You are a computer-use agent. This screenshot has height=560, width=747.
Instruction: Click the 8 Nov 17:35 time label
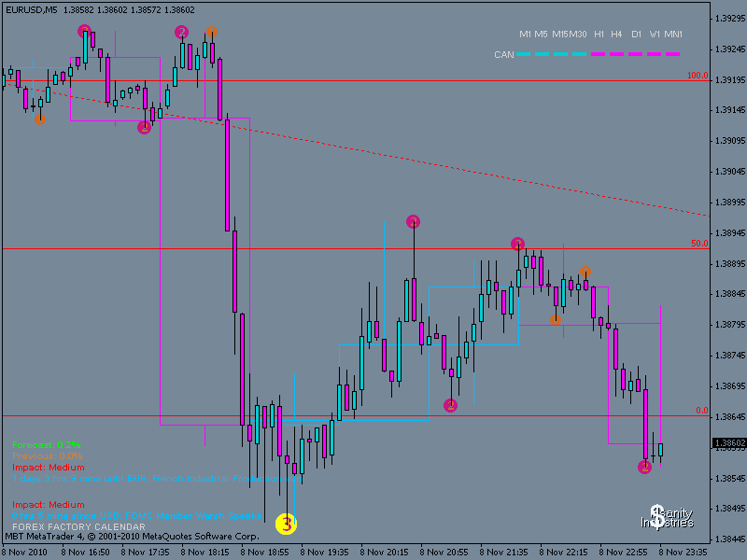pos(145,553)
